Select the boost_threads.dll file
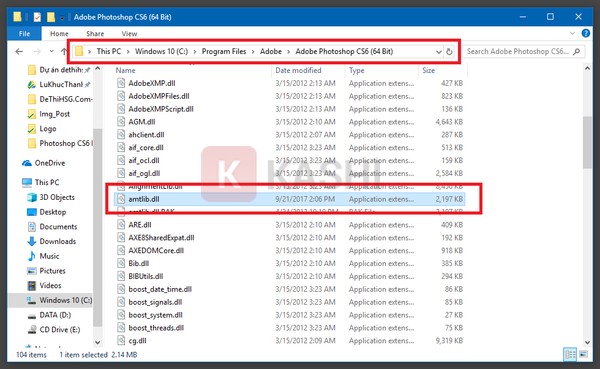 pos(156,328)
